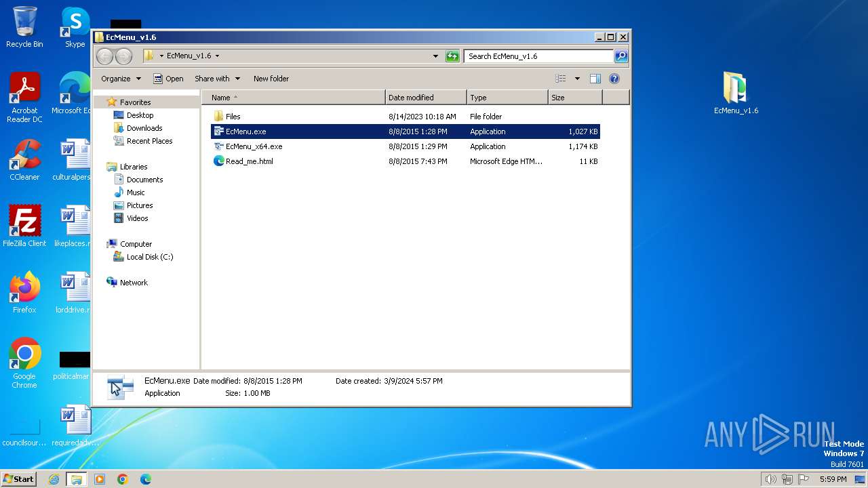Screen dimensions: 868x488
Task: Click the Search EcMenu_v1.6 field
Action: [x=539, y=56]
